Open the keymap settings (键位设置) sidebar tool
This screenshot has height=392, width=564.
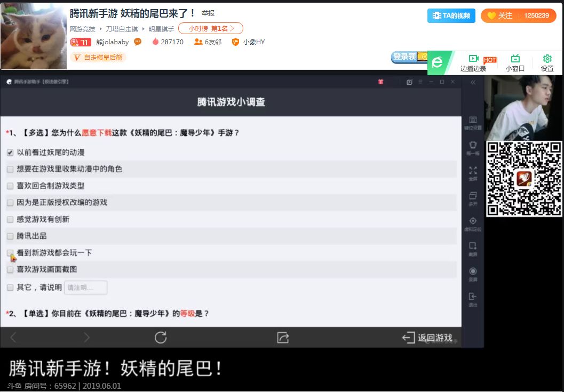pos(473,123)
